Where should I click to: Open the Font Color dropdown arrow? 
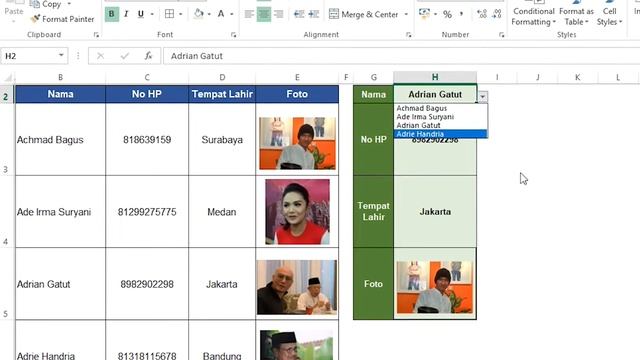point(231,14)
